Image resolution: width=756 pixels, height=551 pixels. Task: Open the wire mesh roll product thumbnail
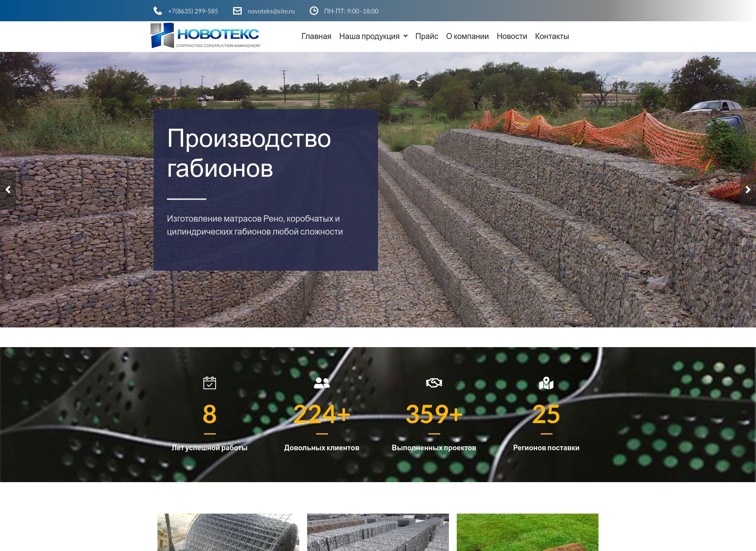[228, 532]
